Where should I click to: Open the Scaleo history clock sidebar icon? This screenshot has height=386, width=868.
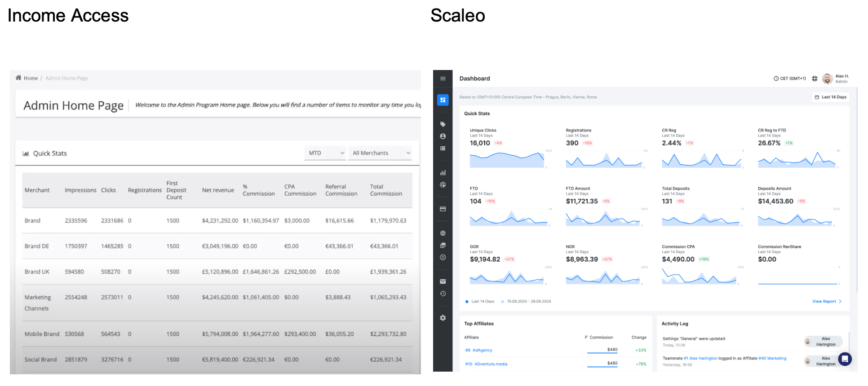tap(443, 294)
